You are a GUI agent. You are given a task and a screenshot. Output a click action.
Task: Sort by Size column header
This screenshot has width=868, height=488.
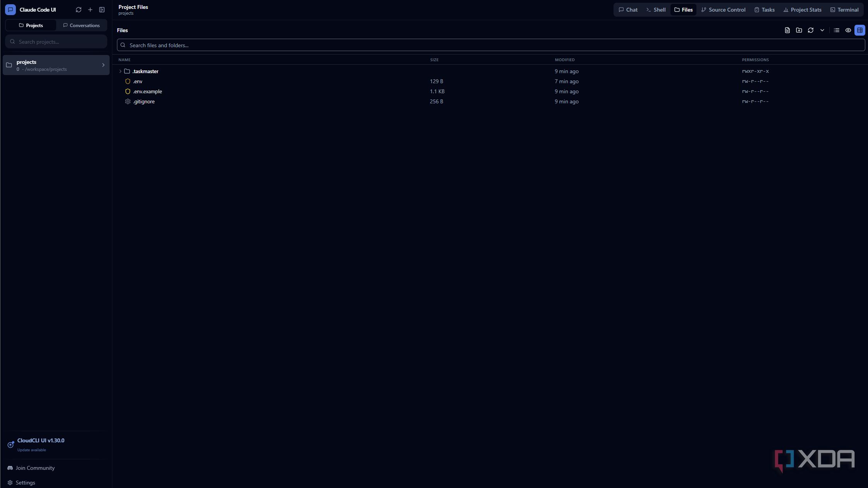[x=434, y=60]
